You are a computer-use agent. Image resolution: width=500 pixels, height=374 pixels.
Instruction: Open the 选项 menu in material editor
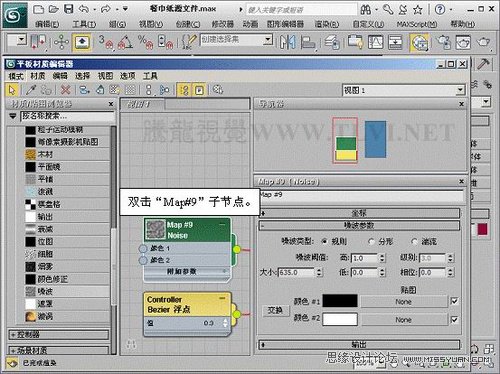128,76
